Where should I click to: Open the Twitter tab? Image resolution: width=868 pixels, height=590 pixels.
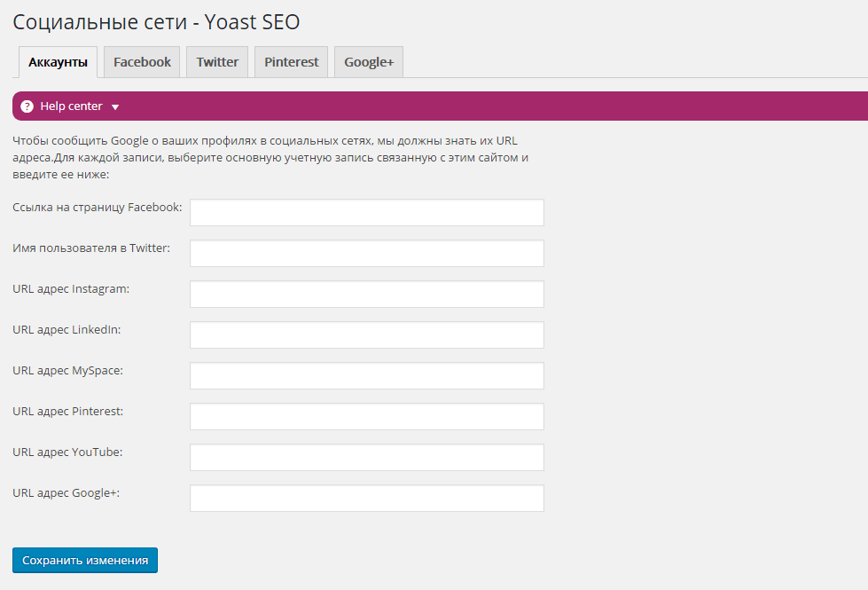click(217, 62)
